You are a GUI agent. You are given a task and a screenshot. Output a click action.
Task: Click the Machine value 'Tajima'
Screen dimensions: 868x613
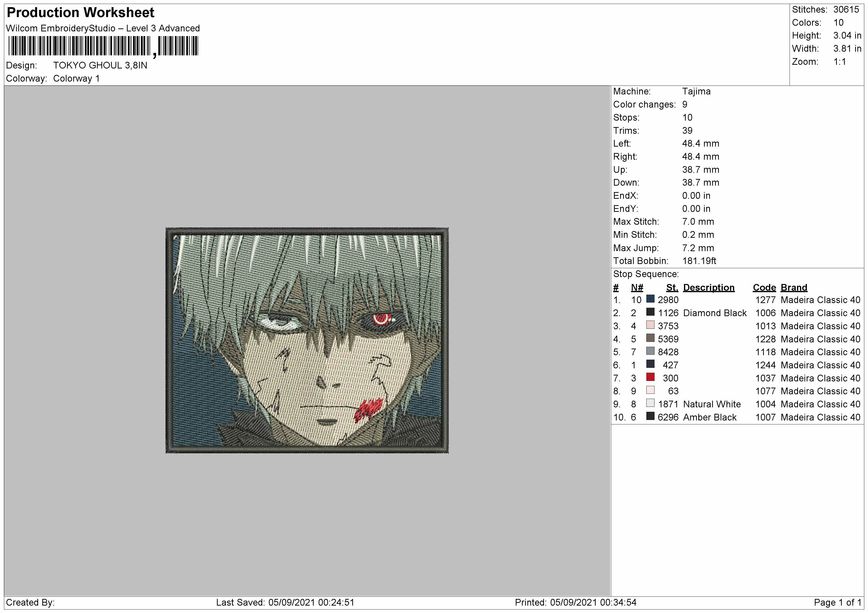point(696,91)
